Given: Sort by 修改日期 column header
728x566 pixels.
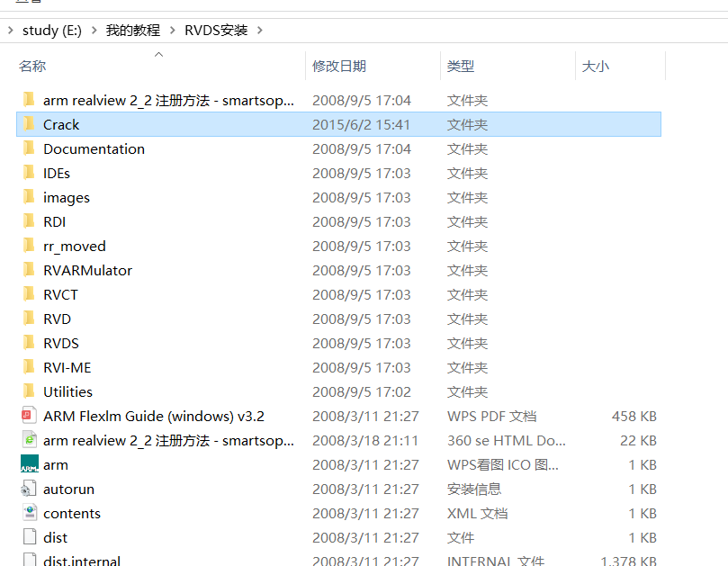Looking at the screenshot, I should point(339,66).
